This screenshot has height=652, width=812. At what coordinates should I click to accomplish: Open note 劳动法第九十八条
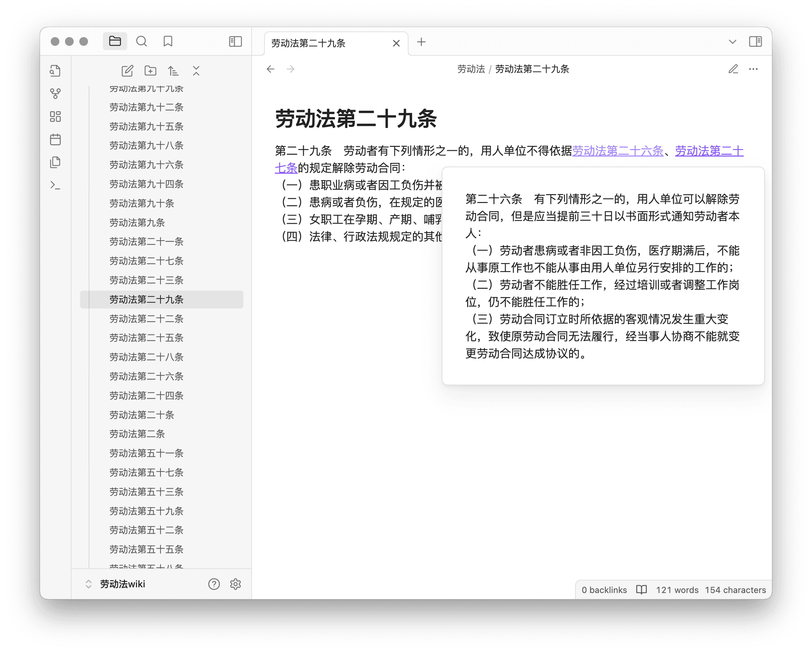[162, 145]
